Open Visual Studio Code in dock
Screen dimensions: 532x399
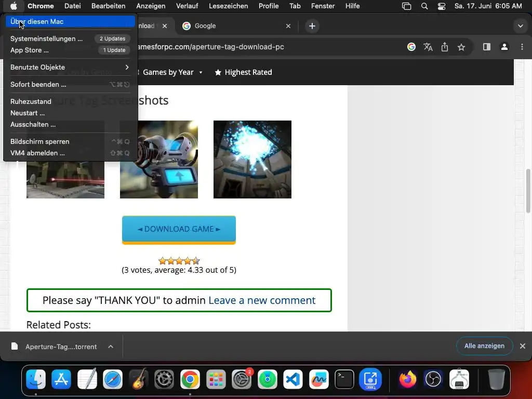coord(293,379)
